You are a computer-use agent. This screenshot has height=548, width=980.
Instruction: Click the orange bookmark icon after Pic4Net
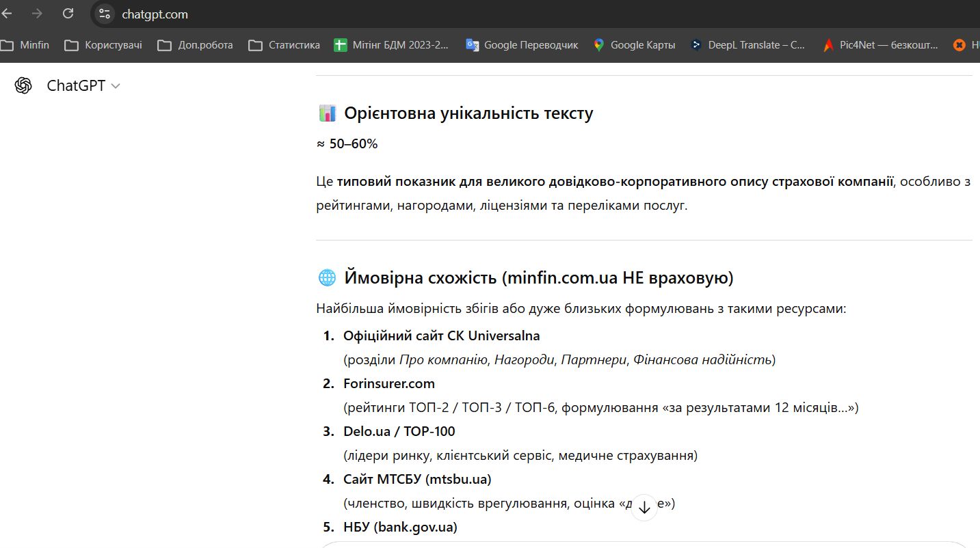[x=959, y=45]
